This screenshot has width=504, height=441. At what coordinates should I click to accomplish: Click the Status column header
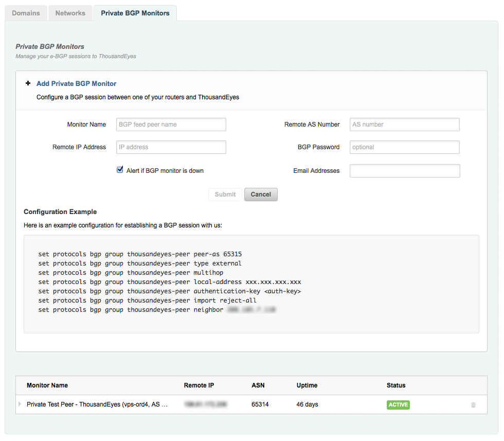point(396,385)
